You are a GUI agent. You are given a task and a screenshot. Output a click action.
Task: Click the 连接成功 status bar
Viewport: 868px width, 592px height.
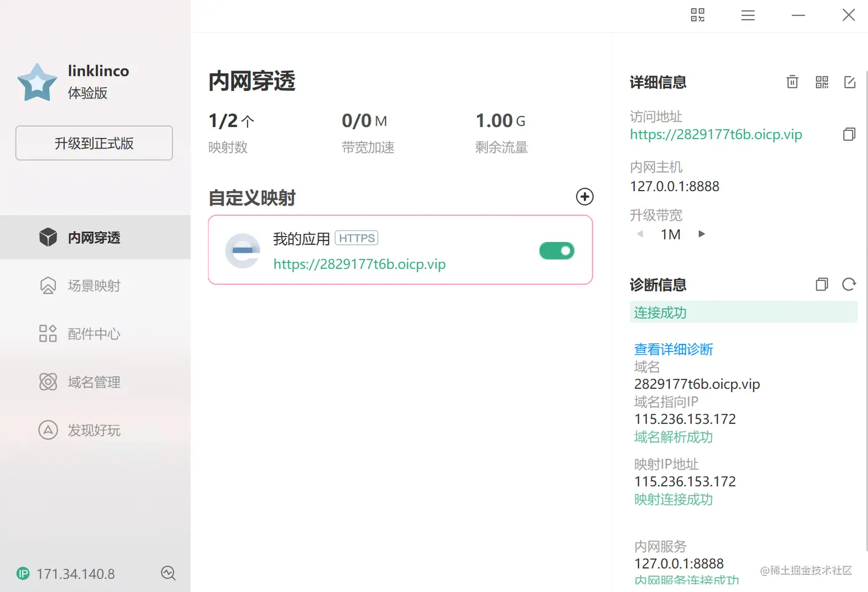click(743, 312)
